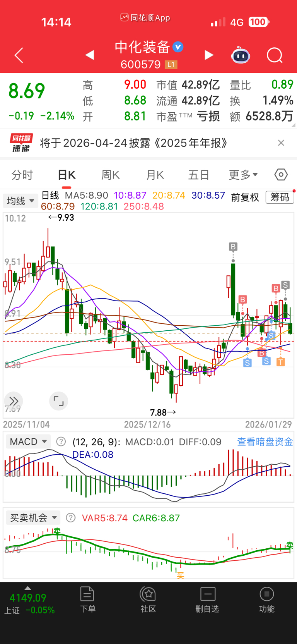Viewport: 297px width, 644px height.
Task: Tap the blue verified badge beside 中化装备
Action: [x=178, y=47]
